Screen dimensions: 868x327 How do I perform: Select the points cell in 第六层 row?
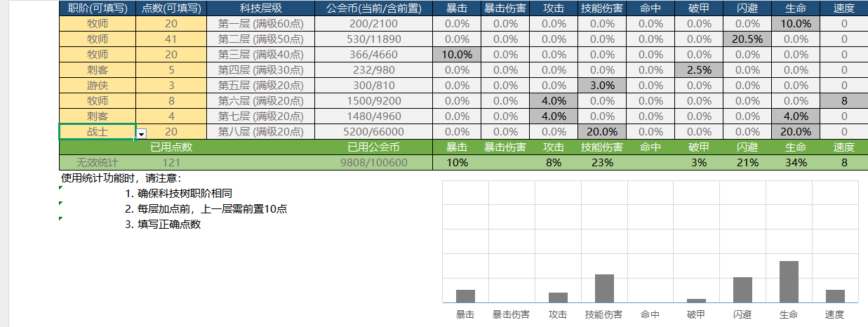coord(171,100)
